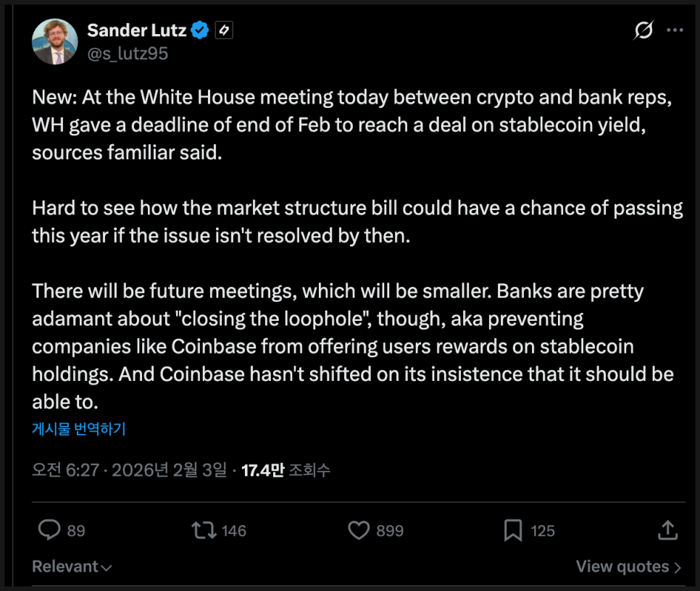
Task: Translate the post via 게시물 번역하기
Action: pyautogui.click(x=79, y=429)
